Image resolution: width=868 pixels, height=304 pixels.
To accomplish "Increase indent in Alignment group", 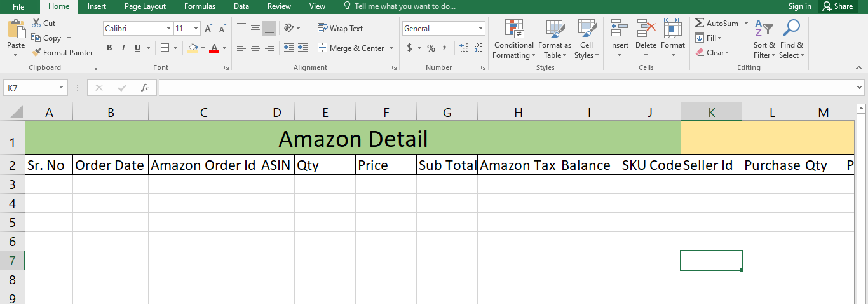I will click(x=302, y=48).
